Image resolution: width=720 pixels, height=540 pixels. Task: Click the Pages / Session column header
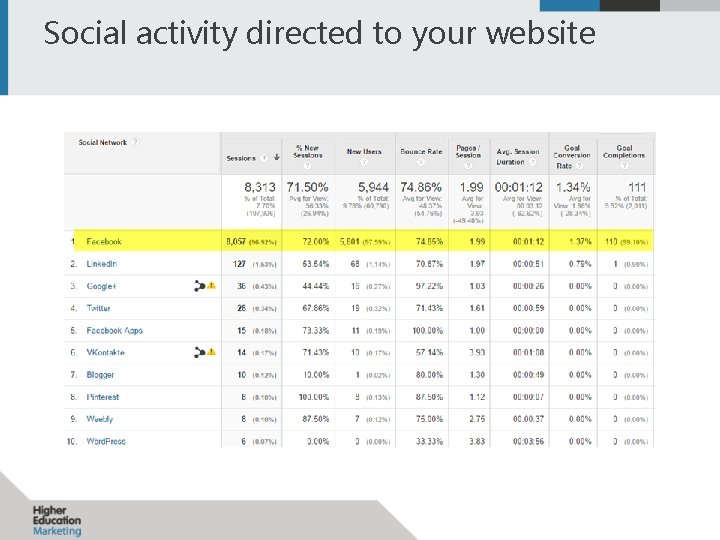468,152
